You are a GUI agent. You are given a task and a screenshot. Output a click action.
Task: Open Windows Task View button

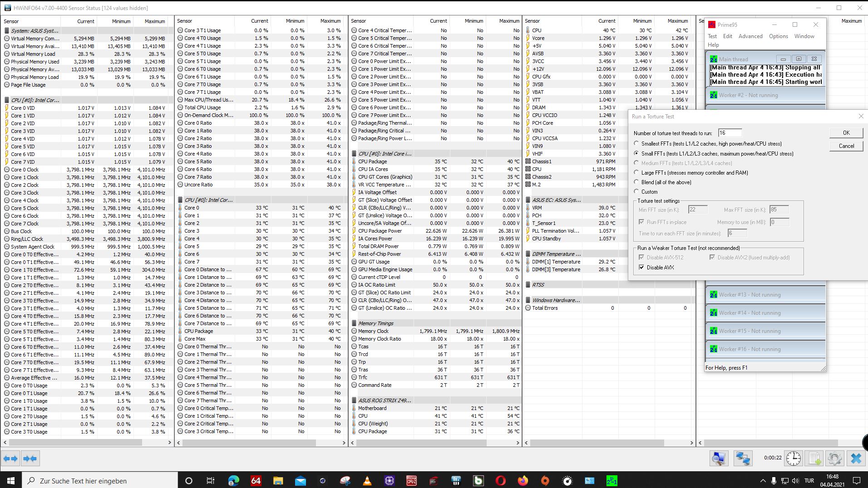point(210,481)
